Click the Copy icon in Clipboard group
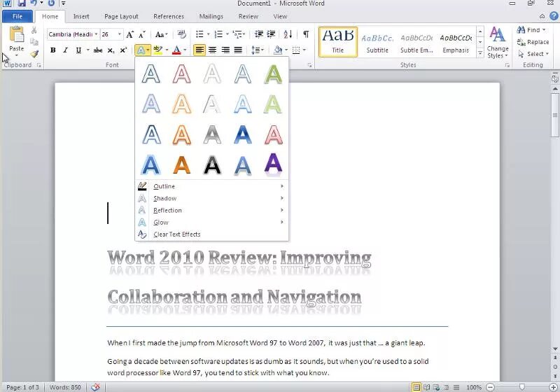 [34, 42]
